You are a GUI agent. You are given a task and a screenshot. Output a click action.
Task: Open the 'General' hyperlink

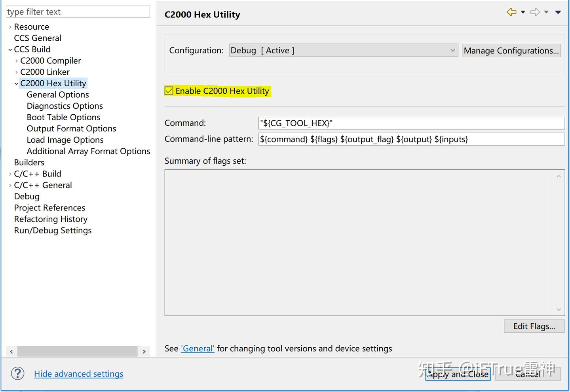[x=198, y=348]
